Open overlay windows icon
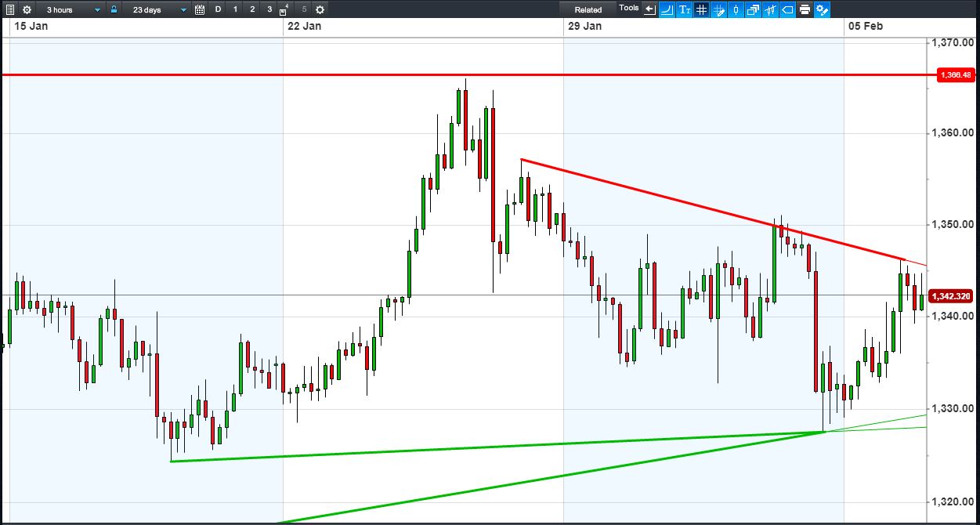 click(x=753, y=9)
